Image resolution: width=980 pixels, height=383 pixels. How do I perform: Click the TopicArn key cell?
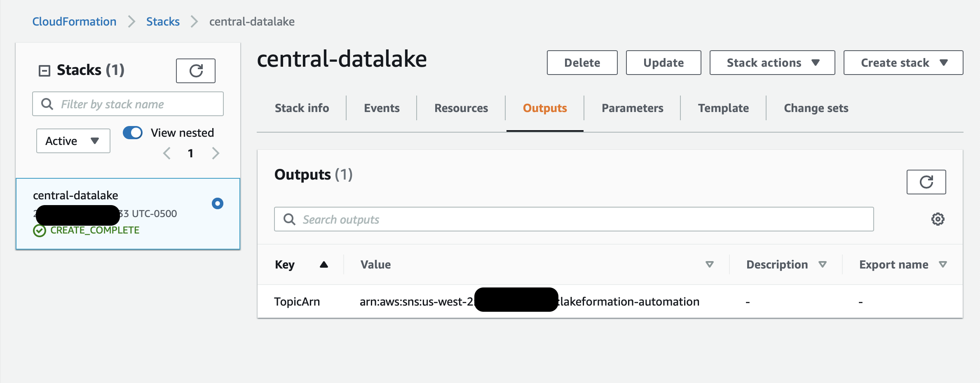pyautogui.click(x=297, y=301)
